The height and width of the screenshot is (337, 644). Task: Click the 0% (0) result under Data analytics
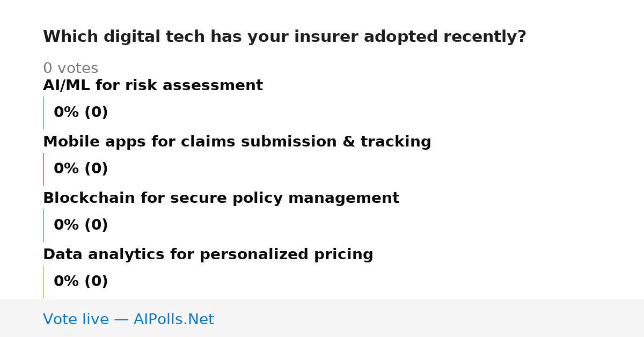[81, 282]
